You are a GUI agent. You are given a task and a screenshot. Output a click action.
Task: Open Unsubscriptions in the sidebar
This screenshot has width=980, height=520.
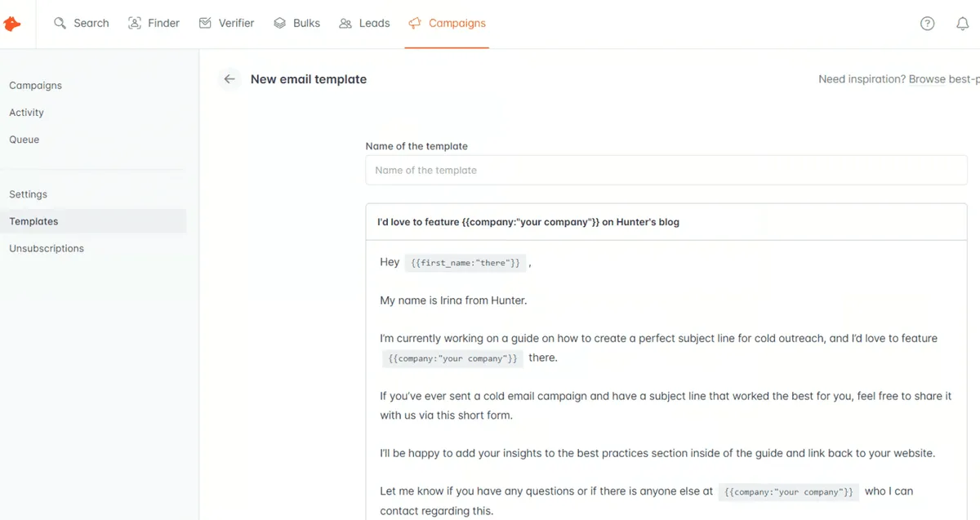pyautogui.click(x=47, y=248)
